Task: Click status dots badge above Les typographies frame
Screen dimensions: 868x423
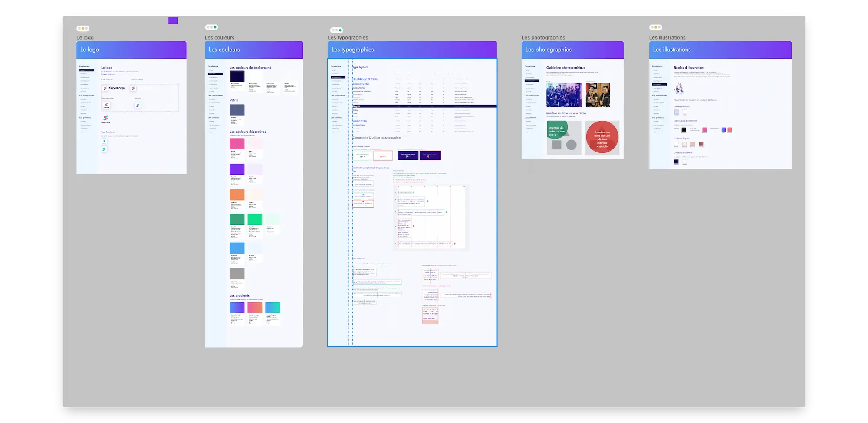Action: pos(336,30)
